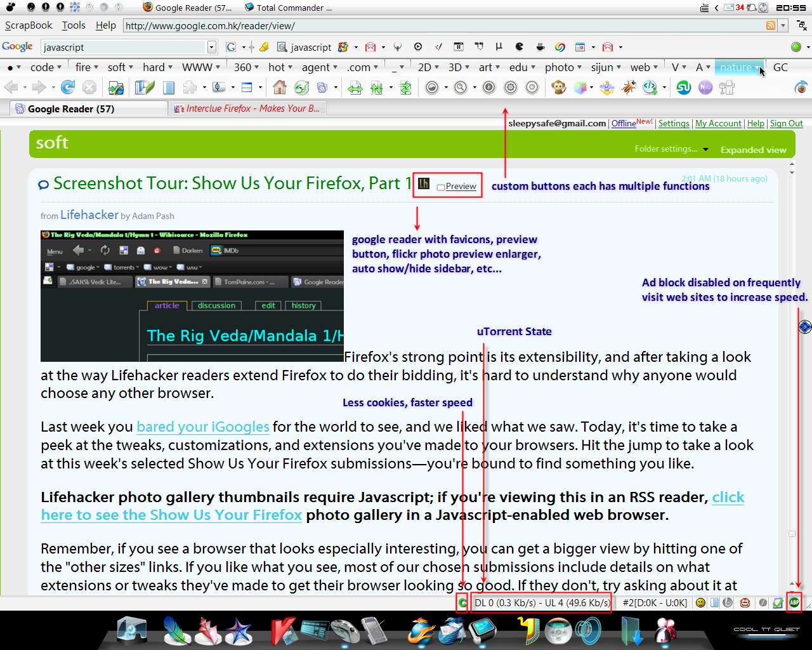Screen dimensions: 812x650
Task: Click the Google highlighter icon
Action: pyautogui.click(x=264, y=47)
